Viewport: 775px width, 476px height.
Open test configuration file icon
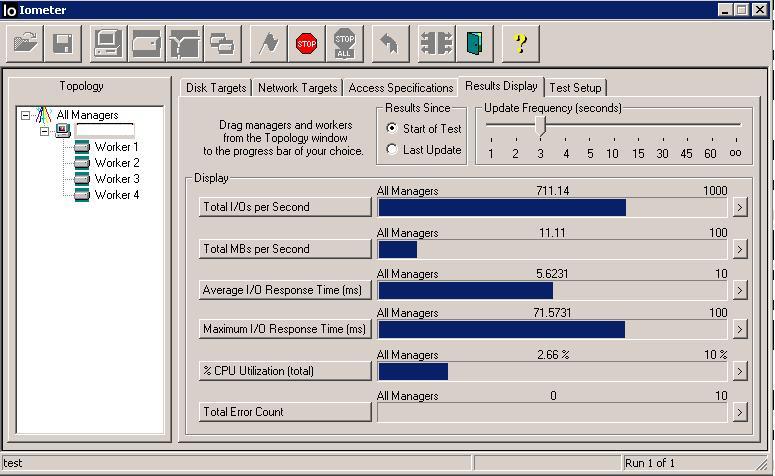25,44
